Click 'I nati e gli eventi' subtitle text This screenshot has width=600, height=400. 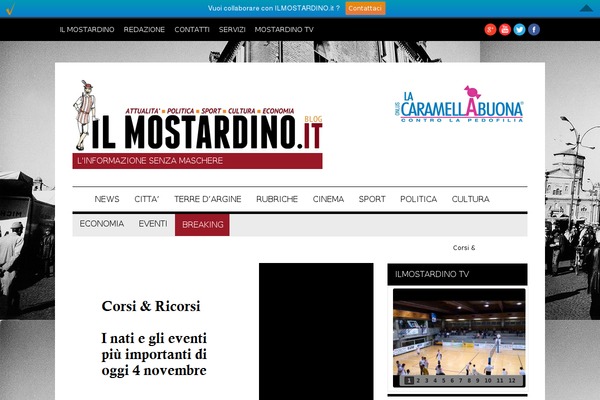(x=154, y=338)
